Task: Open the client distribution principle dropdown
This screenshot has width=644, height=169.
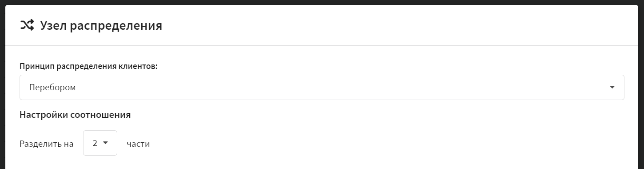Action: (x=322, y=87)
